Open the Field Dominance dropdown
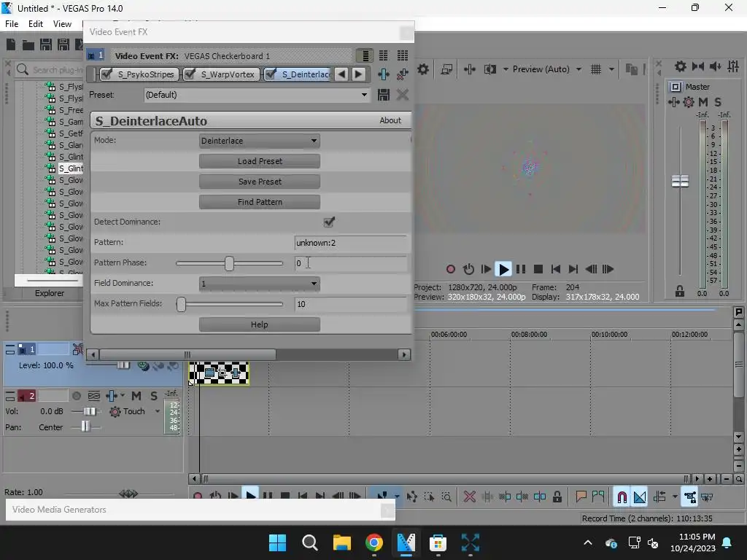The width and height of the screenshot is (747, 560). (x=259, y=284)
